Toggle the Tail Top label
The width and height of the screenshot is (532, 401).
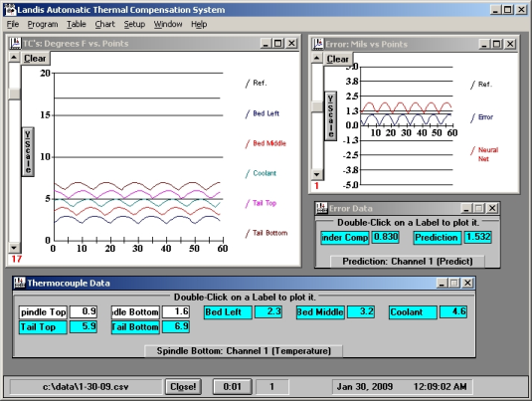[x=43, y=327]
